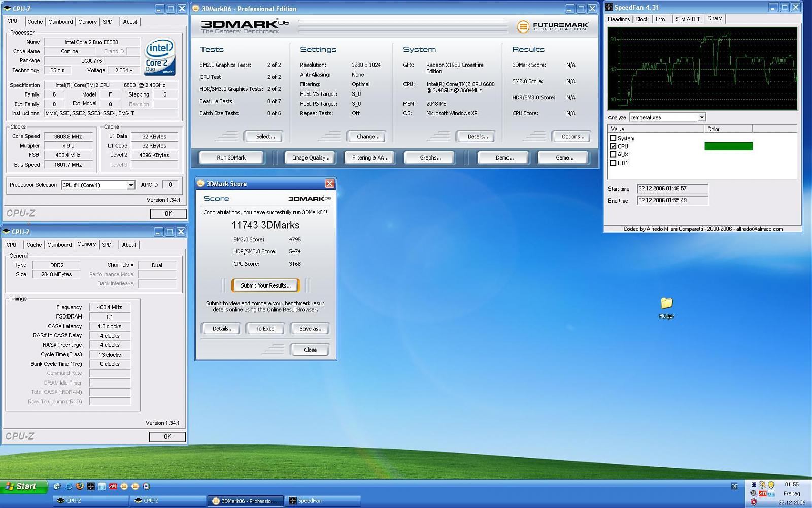Click the End time field in SpeedFan
Screen dimensions: 812x508
[x=672, y=200]
